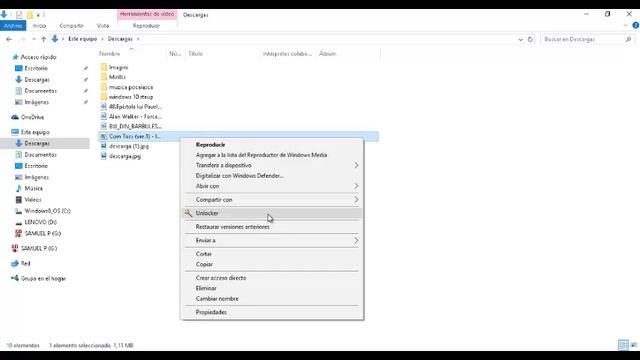Click the search magnifier icon
Viewport: 640px width, 360px height.
click(x=629, y=39)
